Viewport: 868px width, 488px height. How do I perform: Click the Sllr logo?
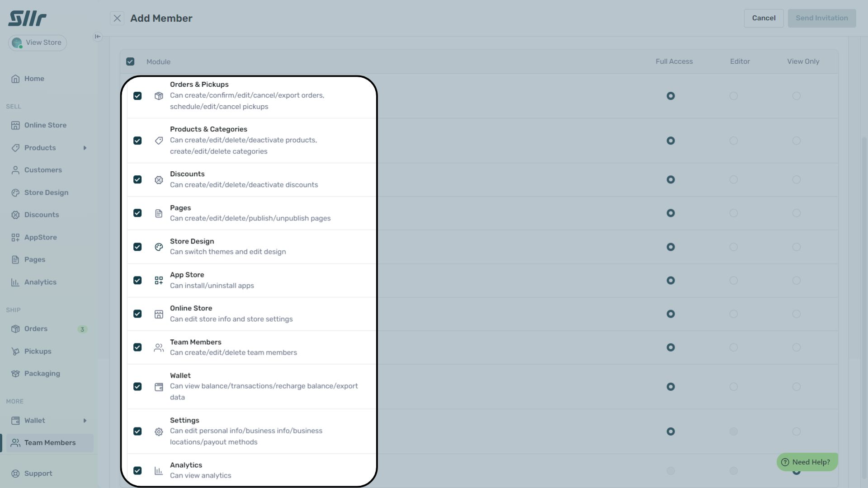click(x=27, y=19)
